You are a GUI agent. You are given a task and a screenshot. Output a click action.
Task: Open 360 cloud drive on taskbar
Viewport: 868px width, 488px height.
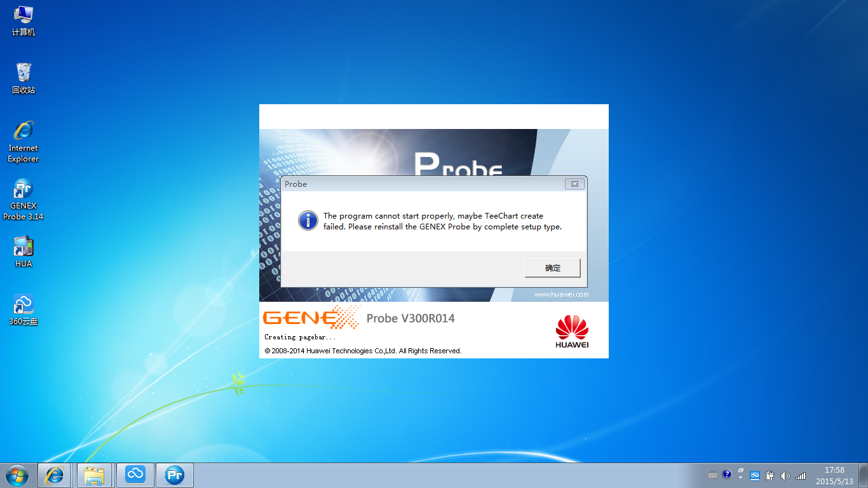pos(135,475)
